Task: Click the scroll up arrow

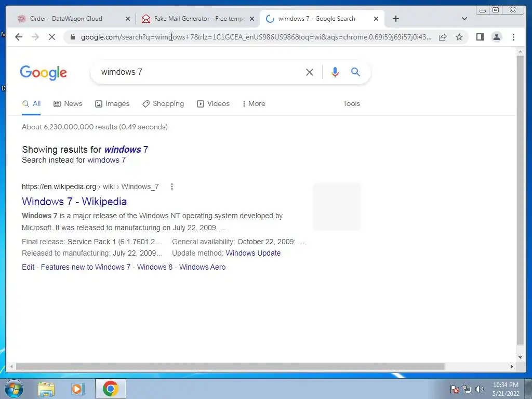Action: [520, 52]
